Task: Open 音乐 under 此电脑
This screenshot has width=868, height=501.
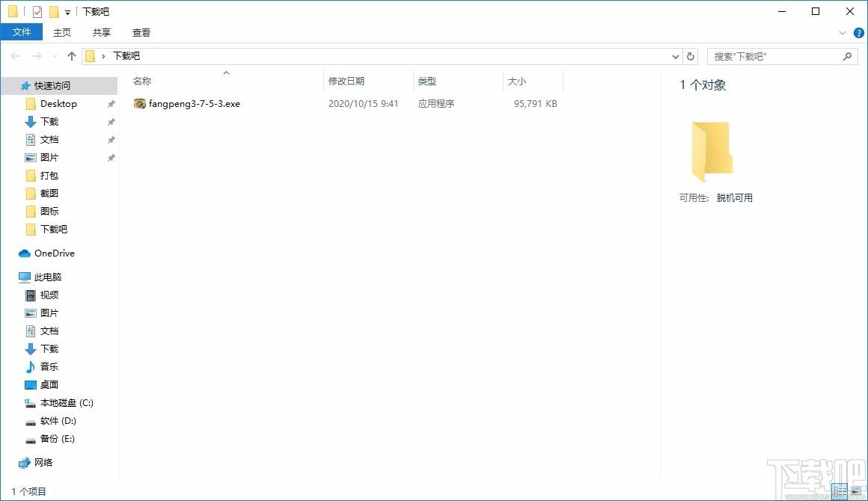Action: tap(49, 366)
